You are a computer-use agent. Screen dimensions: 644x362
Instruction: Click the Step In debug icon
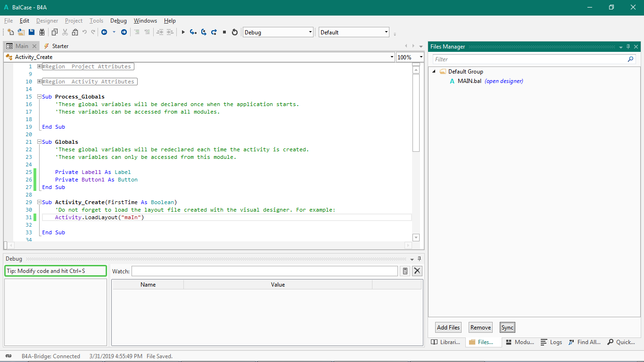tap(193, 32)
